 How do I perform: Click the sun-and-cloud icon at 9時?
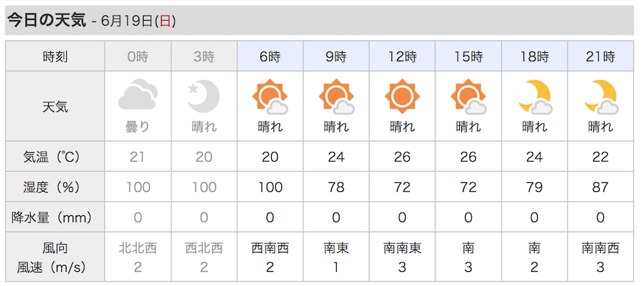336,97
